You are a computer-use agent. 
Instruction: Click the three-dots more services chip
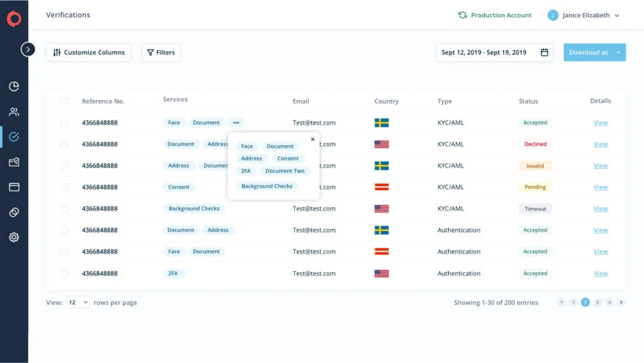pos(236,123)
